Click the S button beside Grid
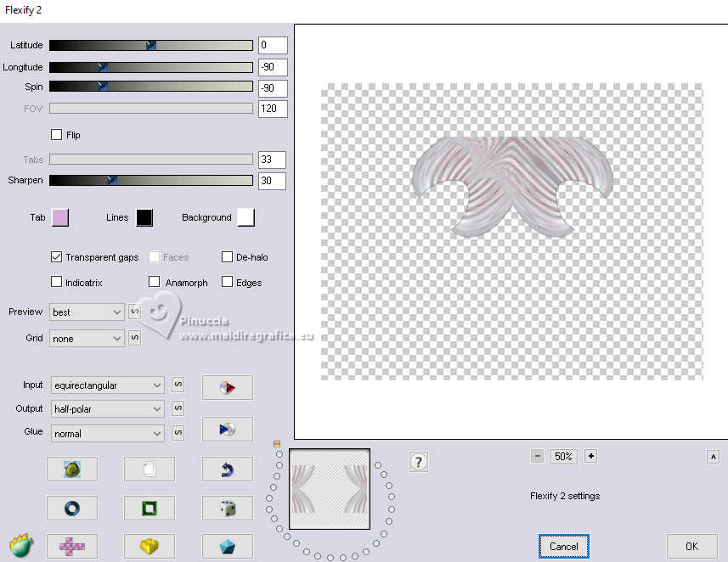This screenshot has height=562, width=728. [135, 338]
